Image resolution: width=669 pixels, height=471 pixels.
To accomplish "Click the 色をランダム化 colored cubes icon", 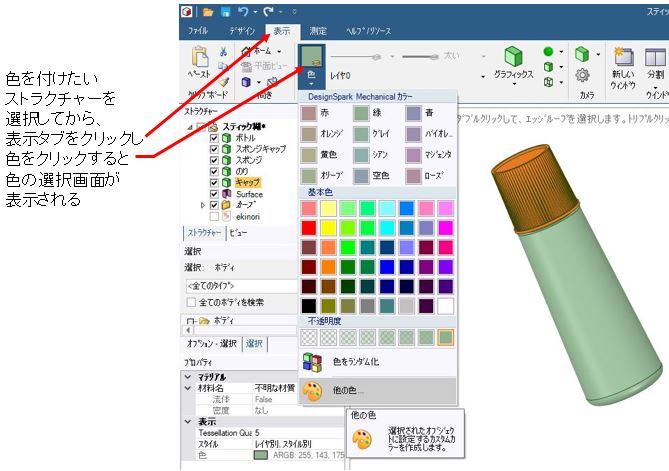I will click(x=312, y=362).
